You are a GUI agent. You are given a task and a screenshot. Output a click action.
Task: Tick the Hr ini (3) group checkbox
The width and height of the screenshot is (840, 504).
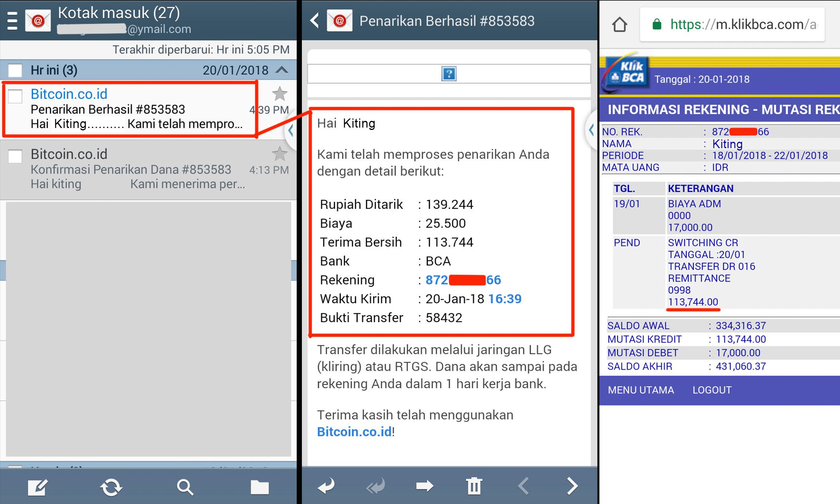(15, 70)
